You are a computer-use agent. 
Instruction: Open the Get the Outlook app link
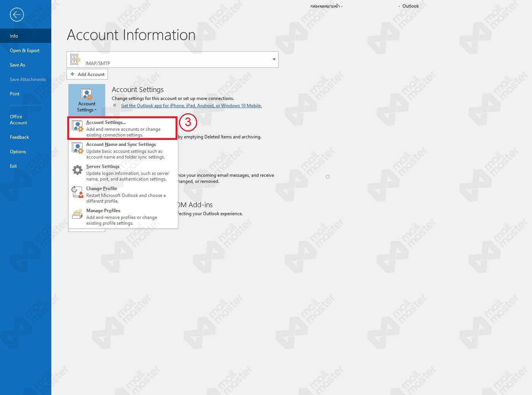coord(191,106)
